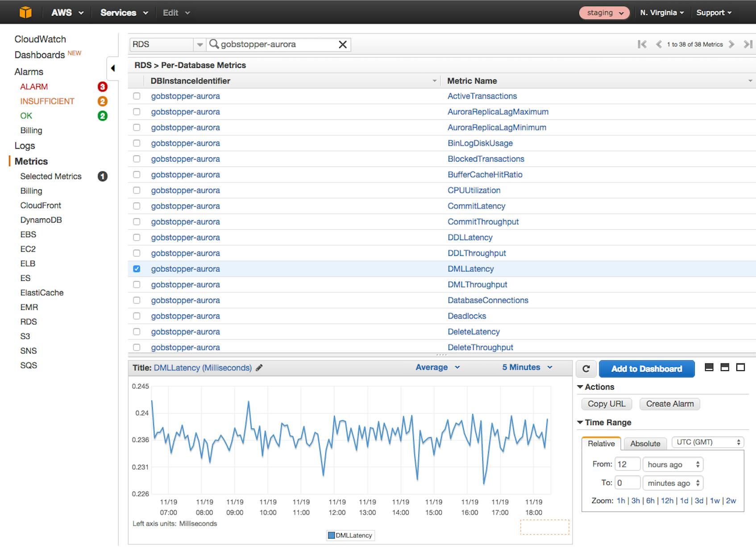Check the CPUUtilization metric checkbox

click(137, 190)
